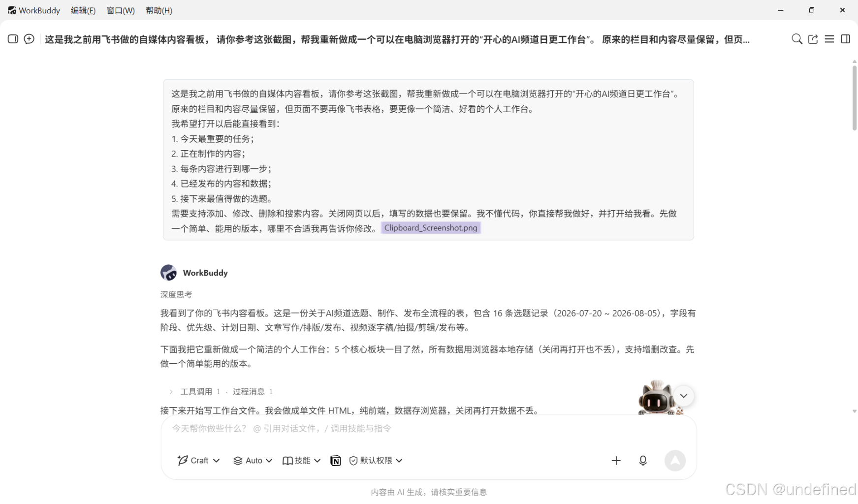Viewport: 858px width, 504px height.
Task: Open the Craft mode dropdown
Action: pyautogui.click(x=198, y=461)
